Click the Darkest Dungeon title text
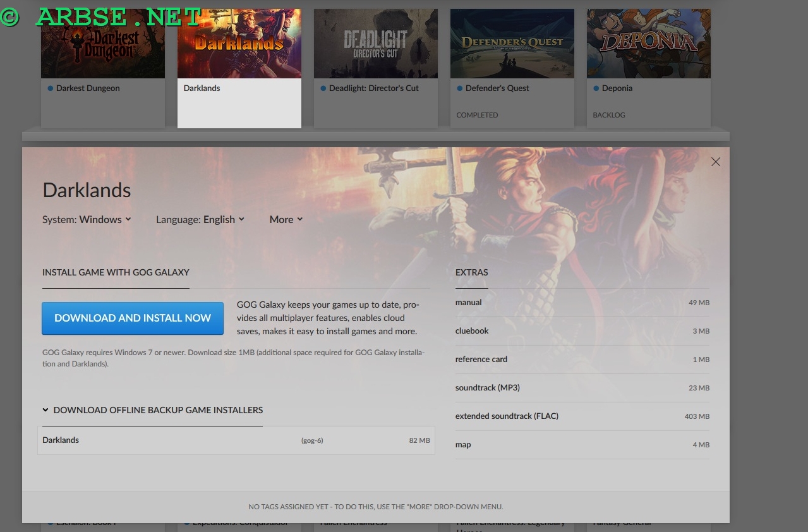 click(88, 88)
